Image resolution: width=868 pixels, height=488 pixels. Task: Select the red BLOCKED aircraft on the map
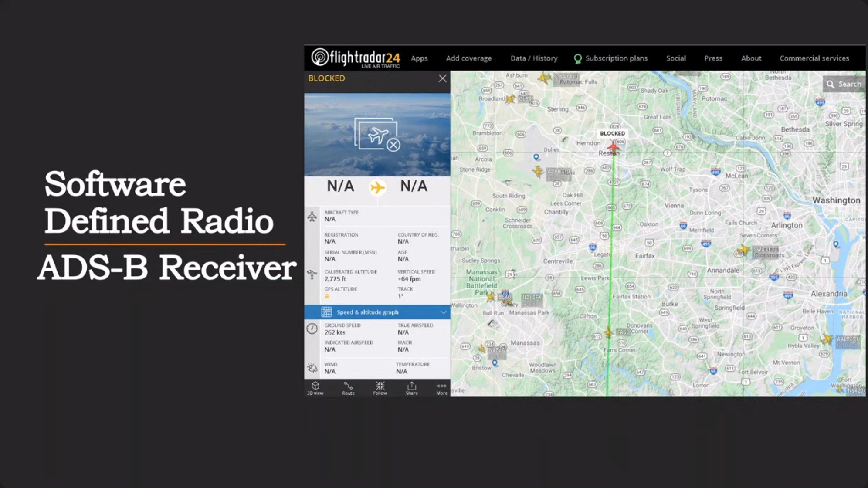[x=613, y=147]
